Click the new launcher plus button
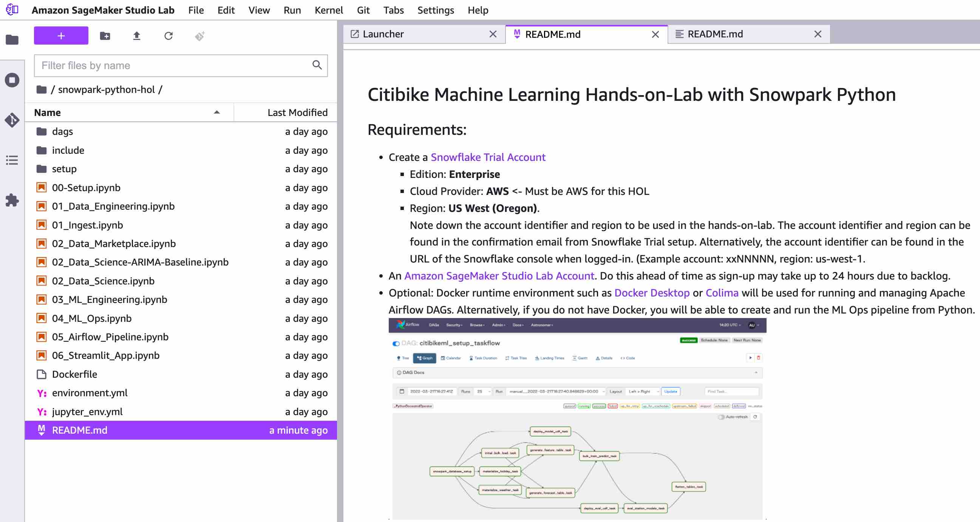The image size is (980, 522). pyautogui.click(x=61, y=36)
